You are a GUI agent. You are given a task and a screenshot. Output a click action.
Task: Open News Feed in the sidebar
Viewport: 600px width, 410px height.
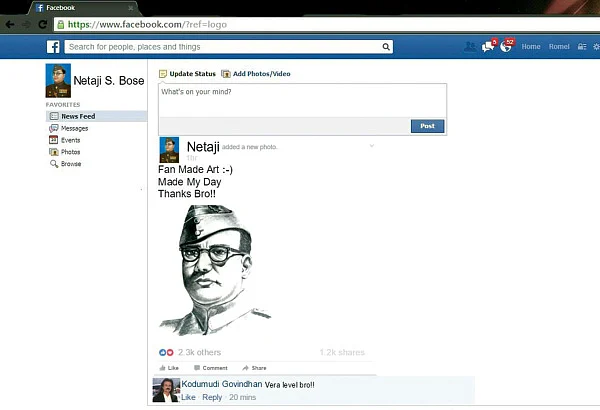(x=96, y=116)
